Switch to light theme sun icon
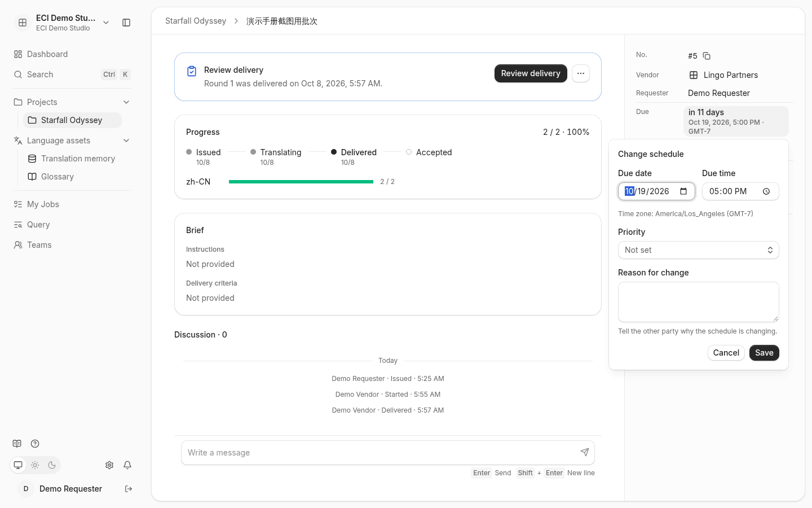This screenshot has width=812, height=508. [35, 465]
